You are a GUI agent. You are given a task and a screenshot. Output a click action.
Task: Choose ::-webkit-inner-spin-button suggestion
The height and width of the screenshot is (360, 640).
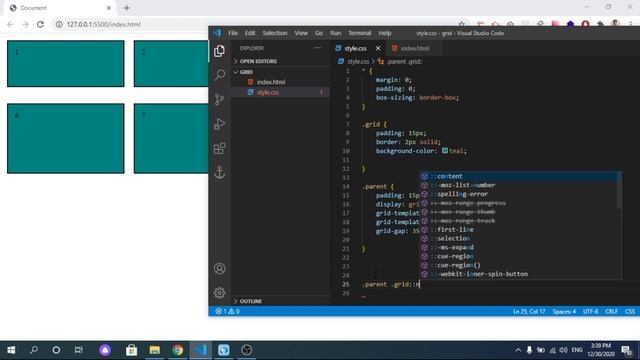click(x=518, y=274)
